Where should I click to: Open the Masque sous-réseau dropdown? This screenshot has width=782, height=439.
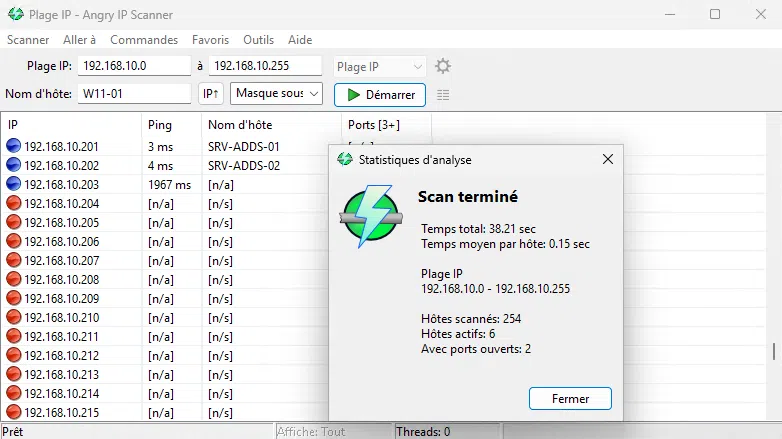[x=277, y=94]
